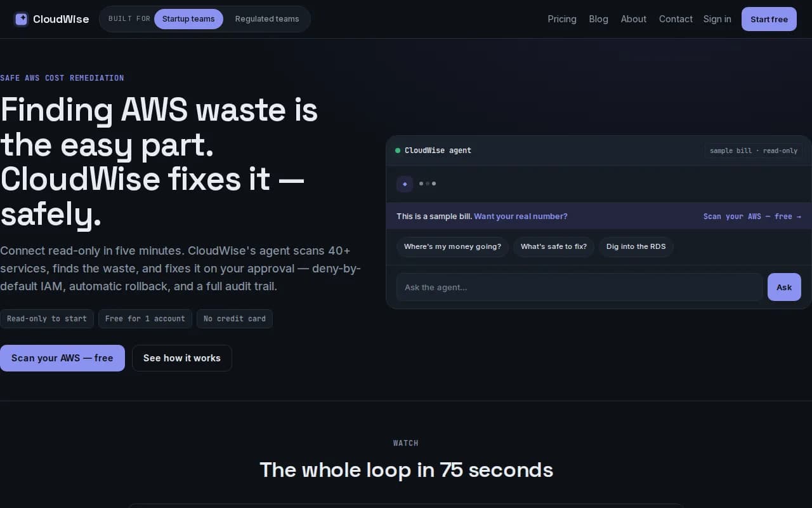812x508 pixels.
Task: Click the No credit card badge
Action: tap(235, 319)
